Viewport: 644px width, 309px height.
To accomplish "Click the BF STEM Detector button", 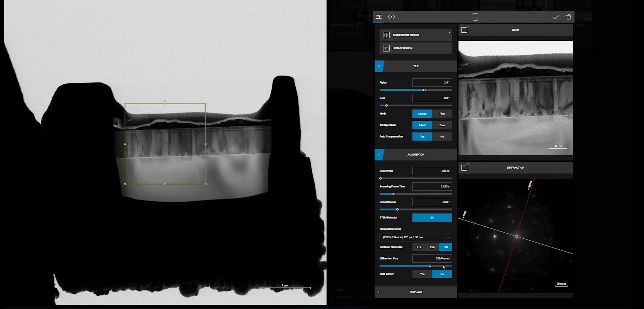I will pyautogui.click(x=432, y=218).
